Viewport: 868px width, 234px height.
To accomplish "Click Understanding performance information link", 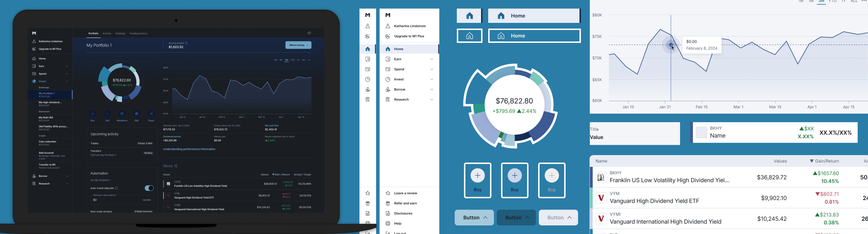I will (x=189, y=149).
